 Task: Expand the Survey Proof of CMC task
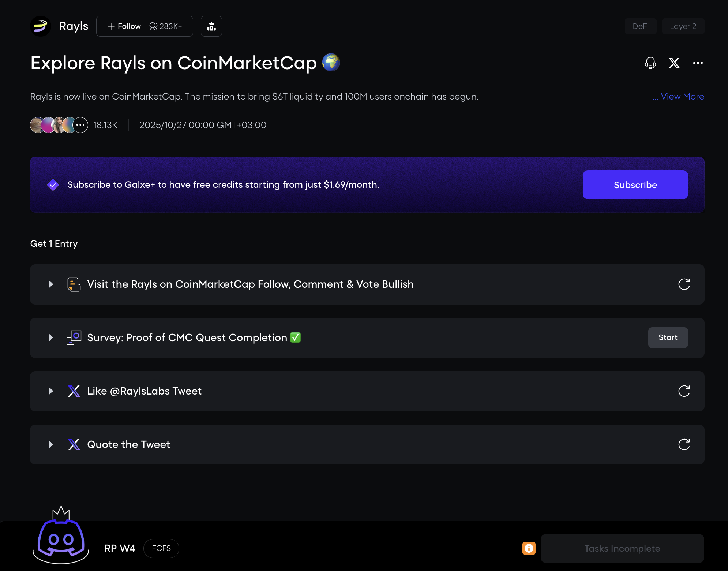(51, 338)
